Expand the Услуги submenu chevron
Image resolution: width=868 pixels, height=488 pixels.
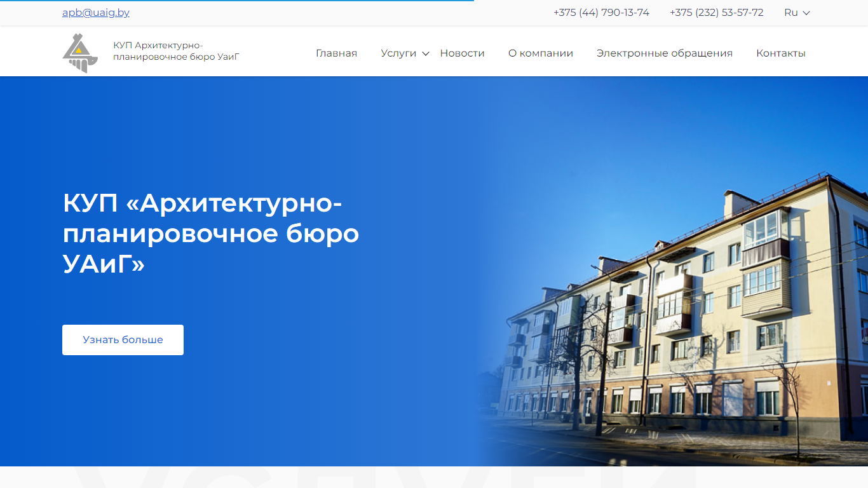tap(426, 54)
